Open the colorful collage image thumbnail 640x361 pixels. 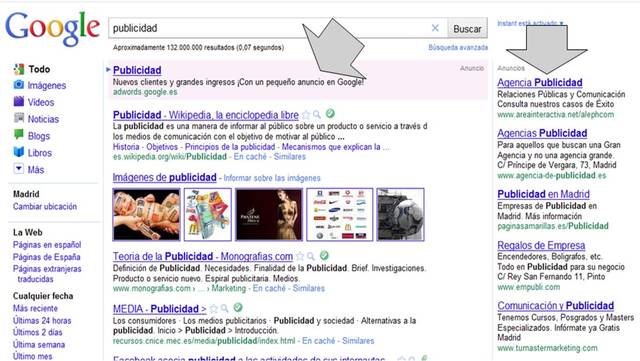tap(208, 214)
